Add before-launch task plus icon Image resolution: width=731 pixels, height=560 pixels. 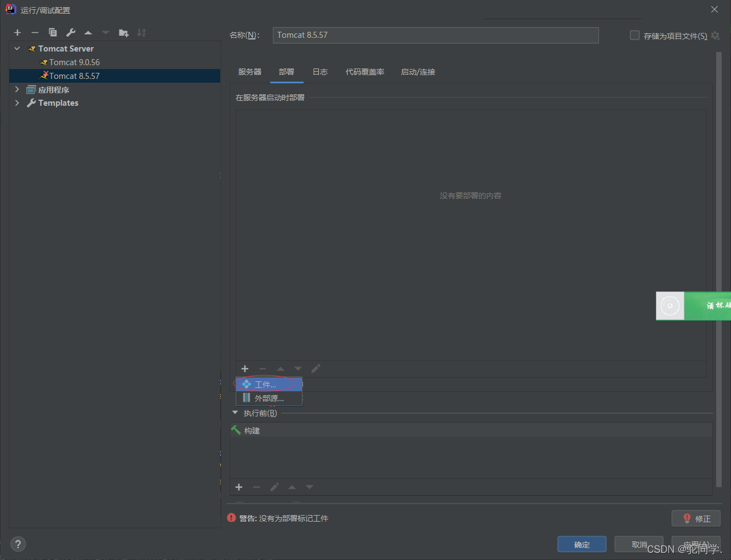click(x=239, y=487)
